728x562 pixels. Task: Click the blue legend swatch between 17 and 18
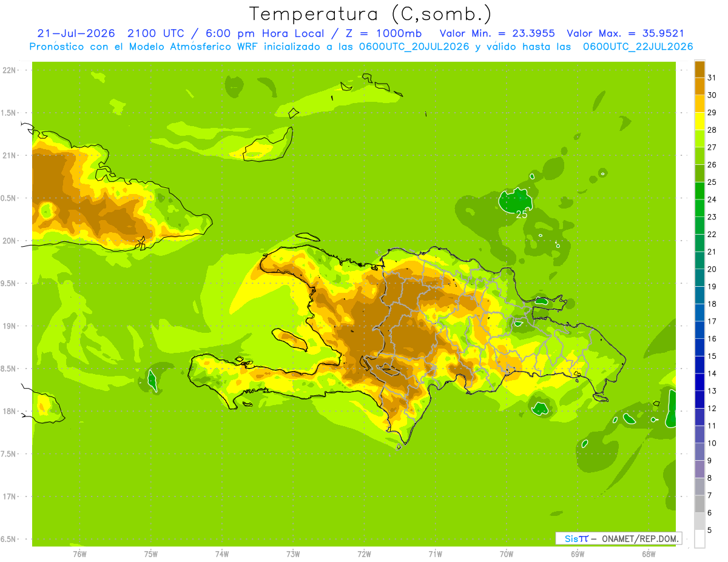699,312
